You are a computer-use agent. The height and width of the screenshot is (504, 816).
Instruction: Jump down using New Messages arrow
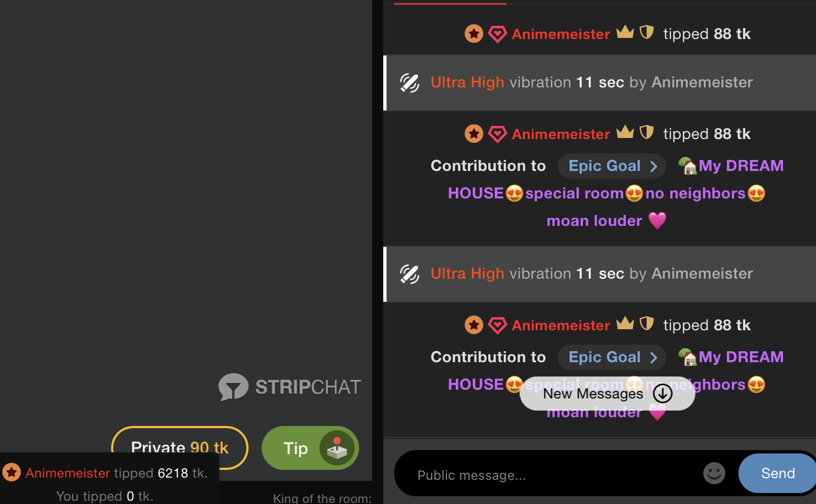(663, 394)
